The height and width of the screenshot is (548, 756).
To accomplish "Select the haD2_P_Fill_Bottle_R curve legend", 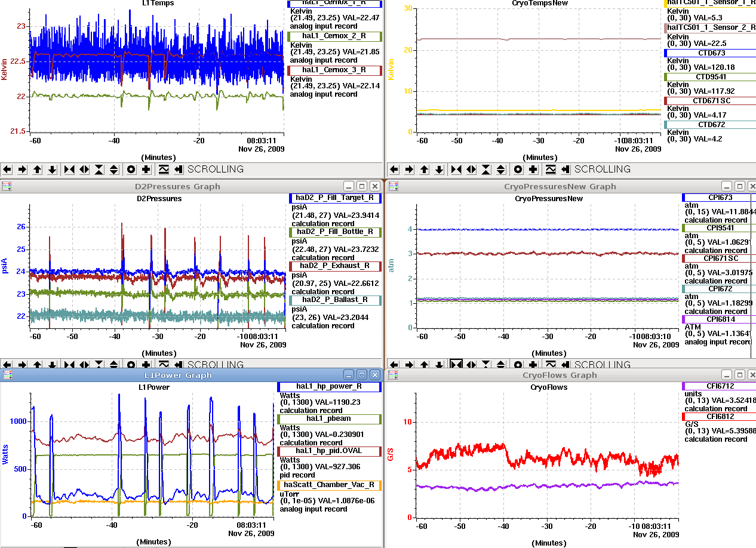I will pos(334,232).
